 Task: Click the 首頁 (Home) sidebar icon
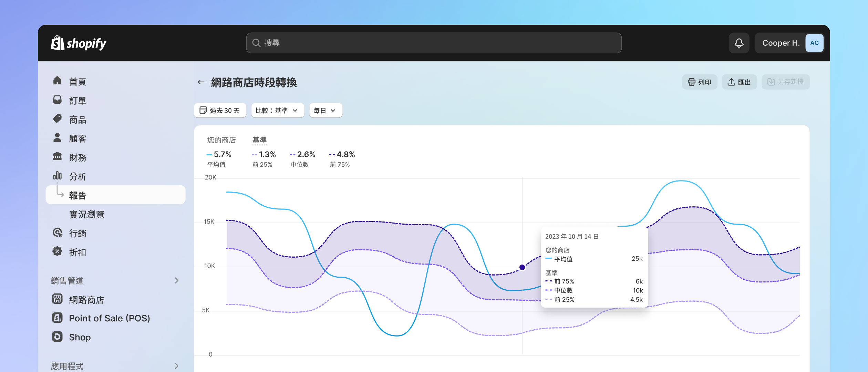click(x=59, y=81)
